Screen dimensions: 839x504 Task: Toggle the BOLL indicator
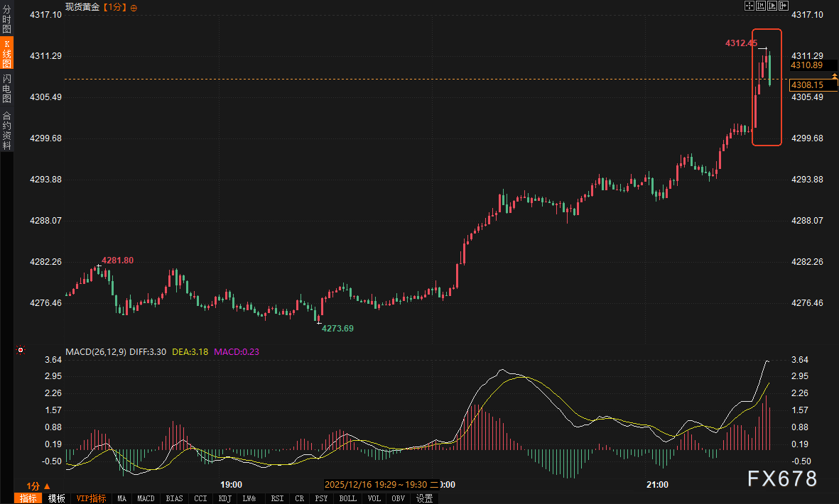tap(348, 498)
